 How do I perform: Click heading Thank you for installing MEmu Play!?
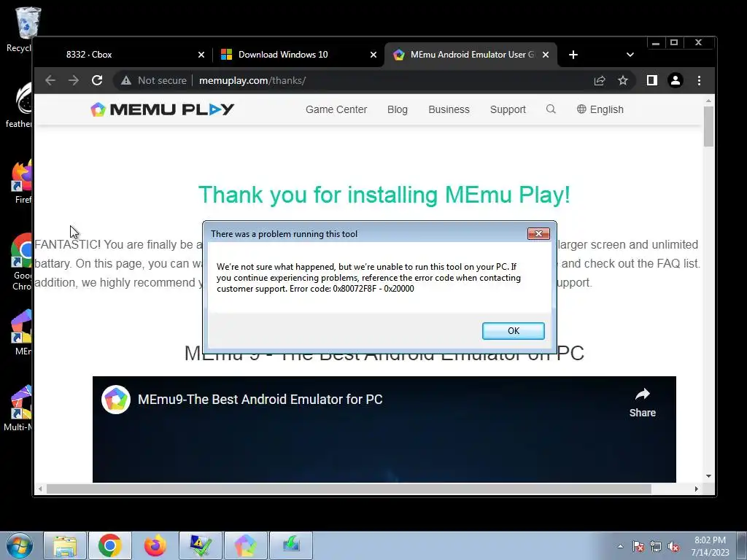point(384,195)
